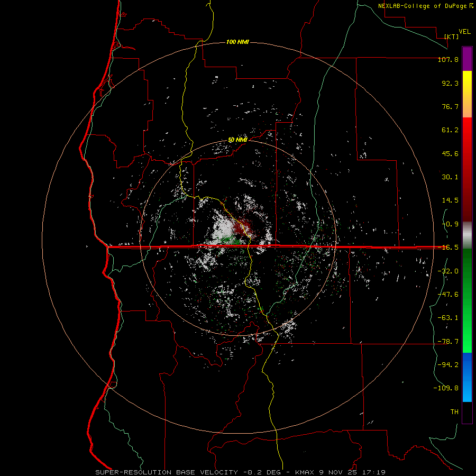Click the green inbound velocity echo near radar center
476x476 pixels.
tap(230, 241)
